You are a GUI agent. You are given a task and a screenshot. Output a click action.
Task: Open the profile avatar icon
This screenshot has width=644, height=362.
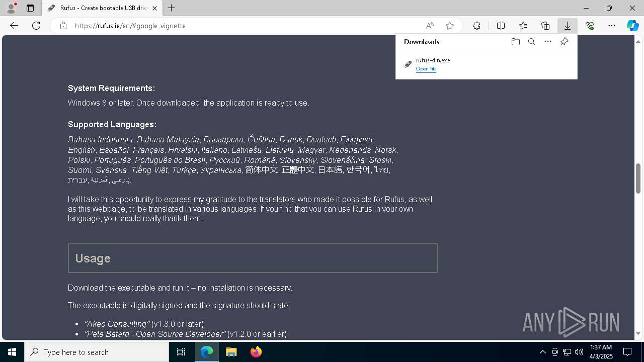(x=11, y=8)
